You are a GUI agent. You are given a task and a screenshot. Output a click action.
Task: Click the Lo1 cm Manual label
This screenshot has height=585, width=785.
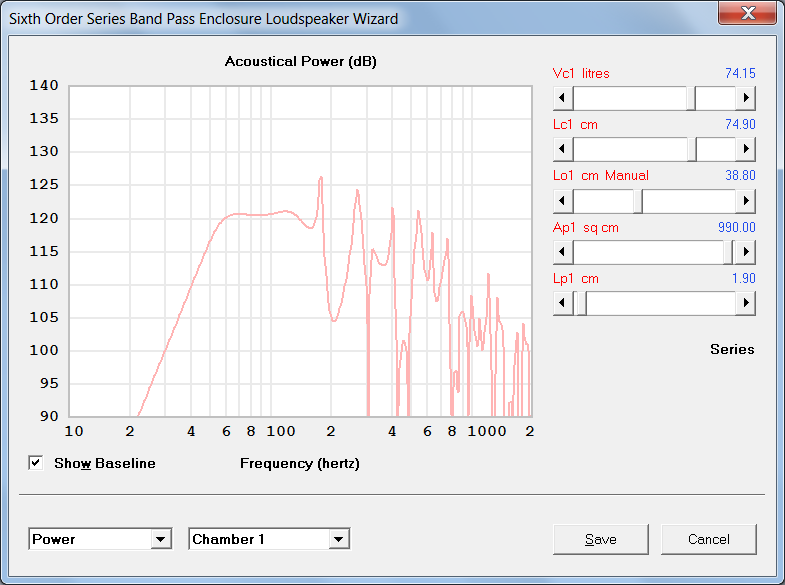click(601, 176)
